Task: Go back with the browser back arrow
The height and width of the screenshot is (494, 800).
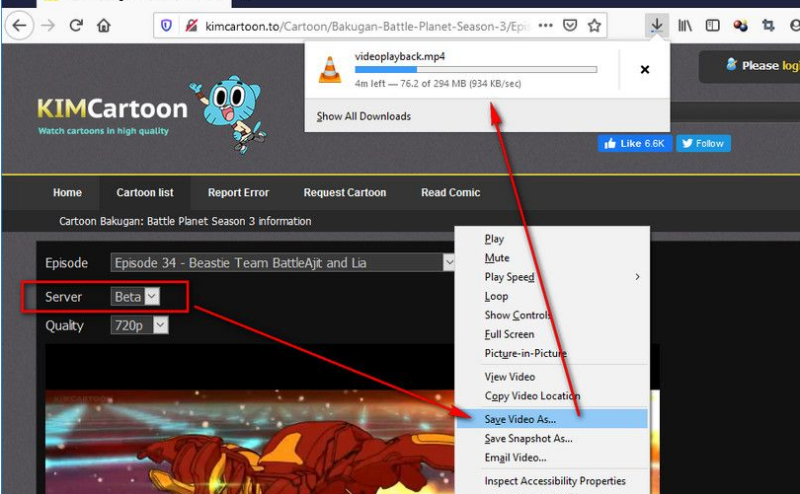Action: point(19,26)
